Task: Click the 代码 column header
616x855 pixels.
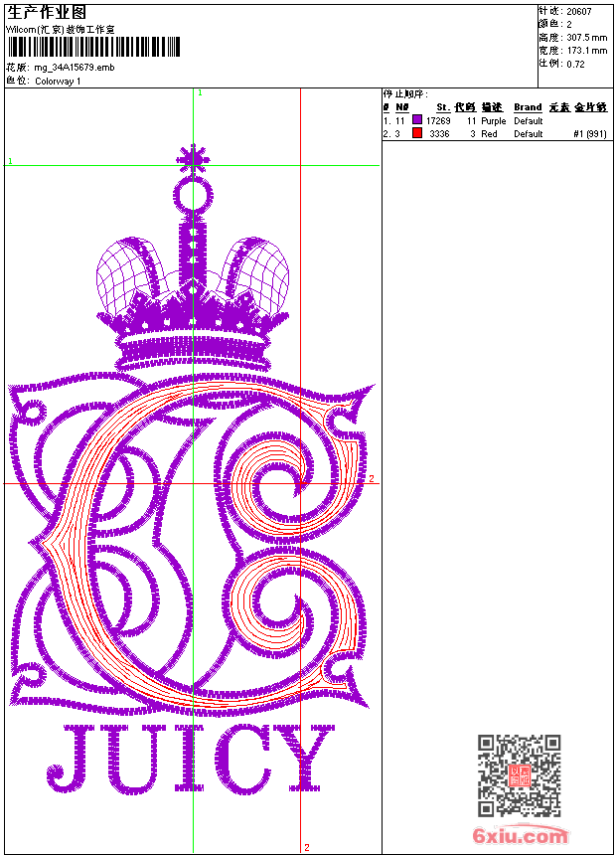Action: 465,107
